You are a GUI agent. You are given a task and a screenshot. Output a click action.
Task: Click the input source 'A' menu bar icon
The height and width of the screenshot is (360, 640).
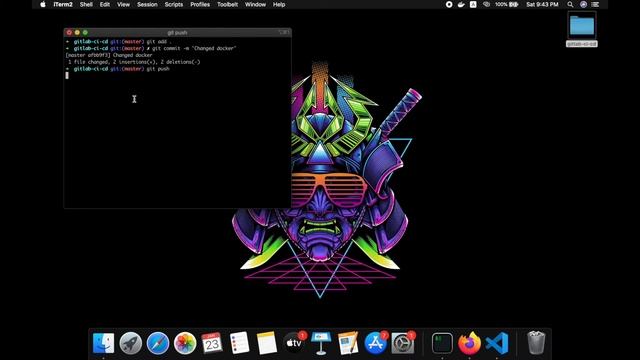473,4
